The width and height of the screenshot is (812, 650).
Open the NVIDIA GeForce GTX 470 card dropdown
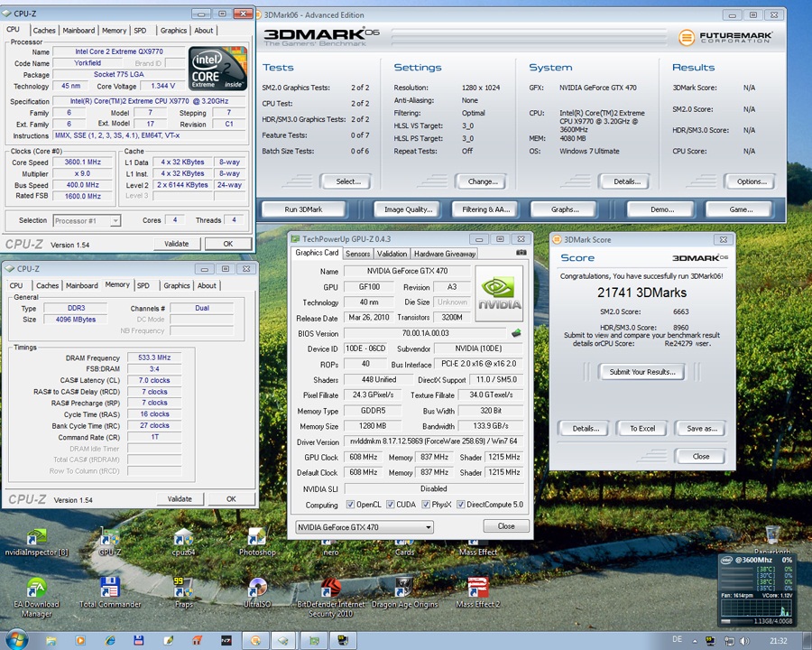pos(364,527)
